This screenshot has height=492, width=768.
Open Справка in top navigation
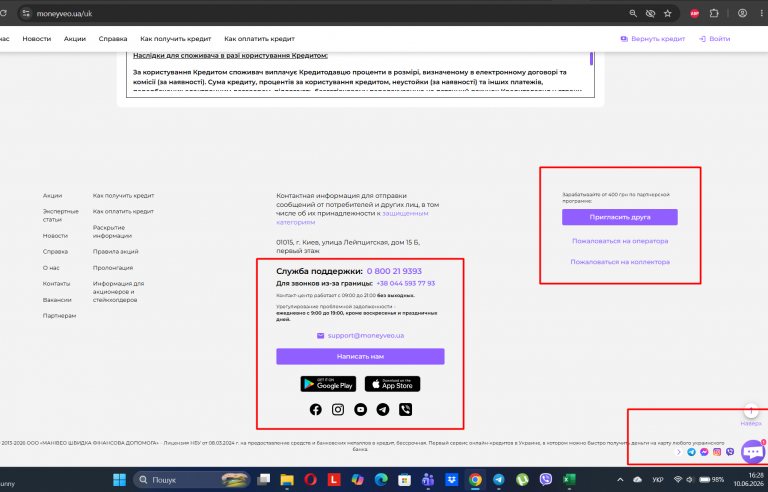tap(113, 39)
